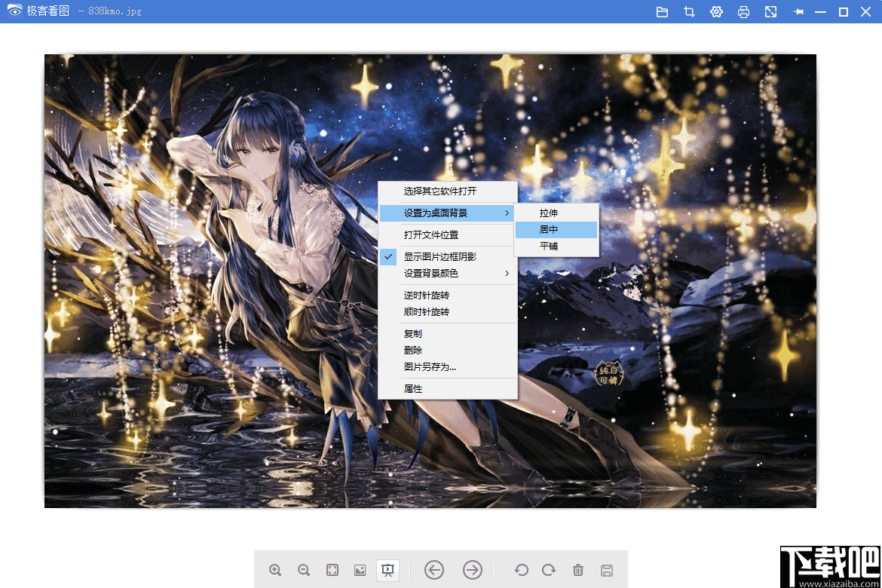Open the settings gear dropdown

[716, 11]
